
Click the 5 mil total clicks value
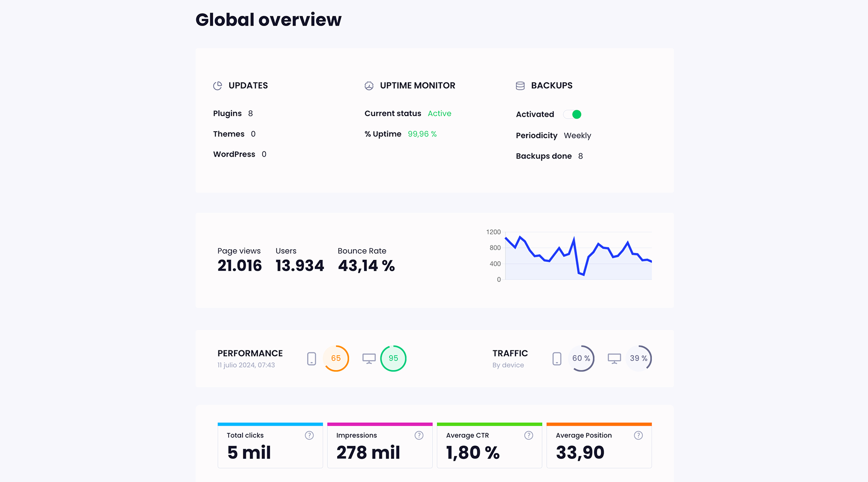pos(249,453)
